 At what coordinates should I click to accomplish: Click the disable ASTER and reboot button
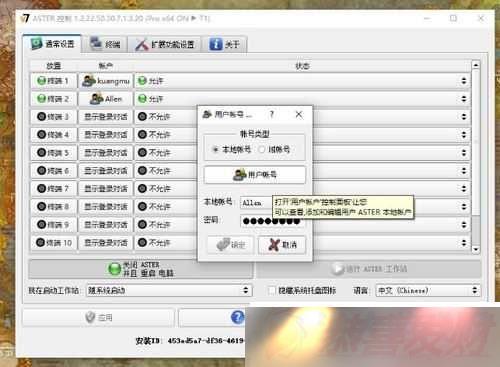point(141,269)
